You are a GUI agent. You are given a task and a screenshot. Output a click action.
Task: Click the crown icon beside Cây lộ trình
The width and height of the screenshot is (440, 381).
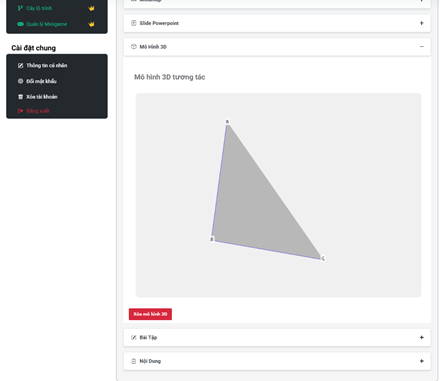[x=91, y=8]
